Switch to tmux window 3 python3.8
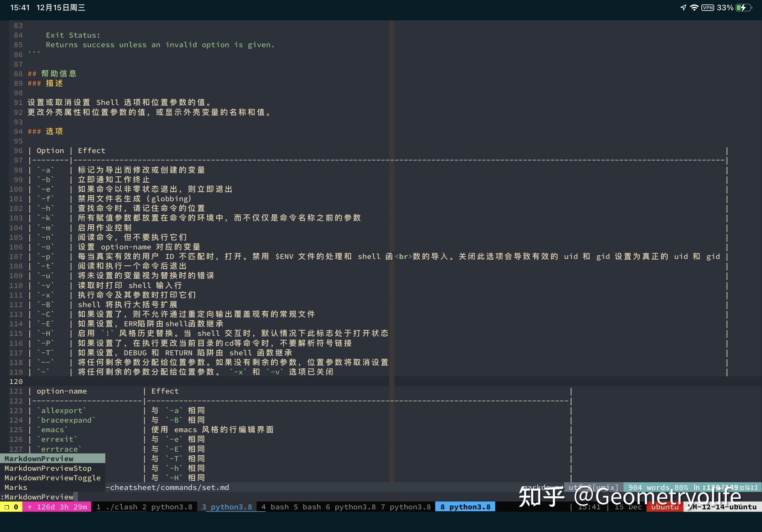The height and width of the screenshot is (532, 762). click(x=227, y=507)
